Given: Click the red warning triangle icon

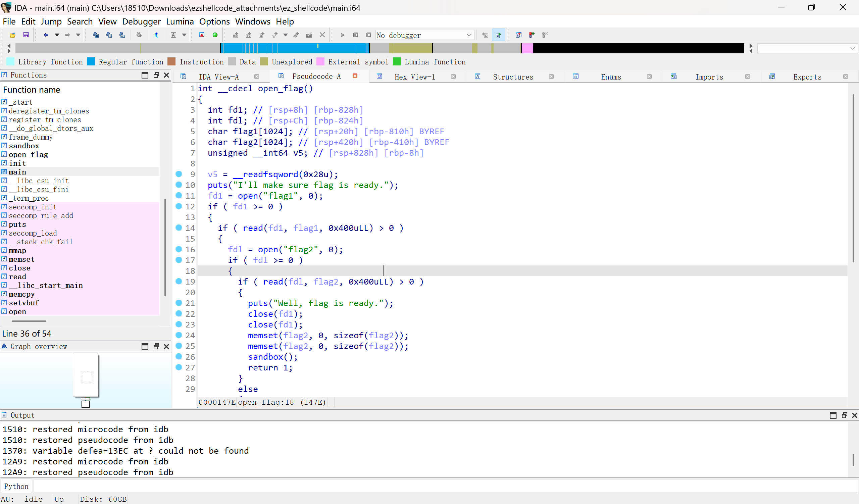Looking at the screenshot, I should coord(202,35).
